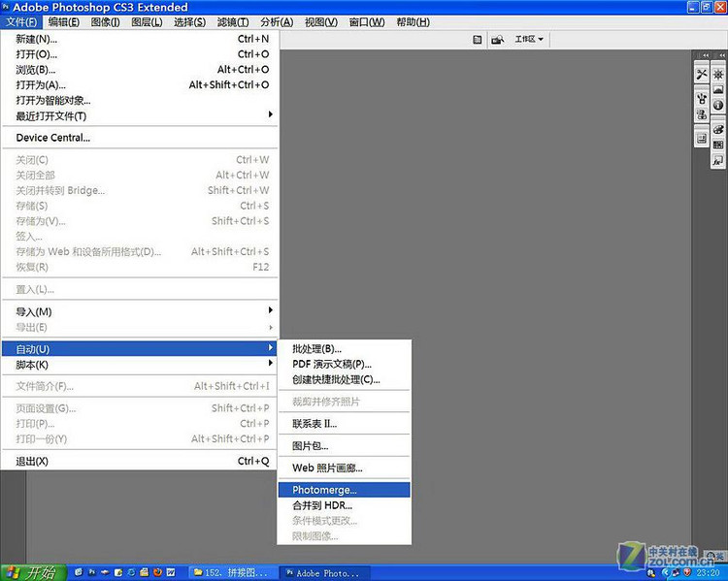Click the red shield tray icon
Screen dimensions: 728x581
tap(687, 573)
